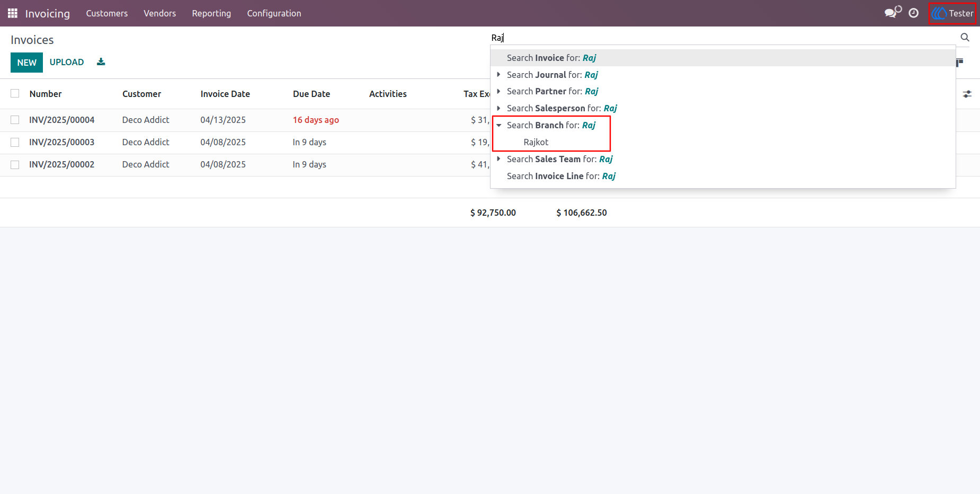Click the UPLOAD button
980x494 pixels.
[67, 62]
